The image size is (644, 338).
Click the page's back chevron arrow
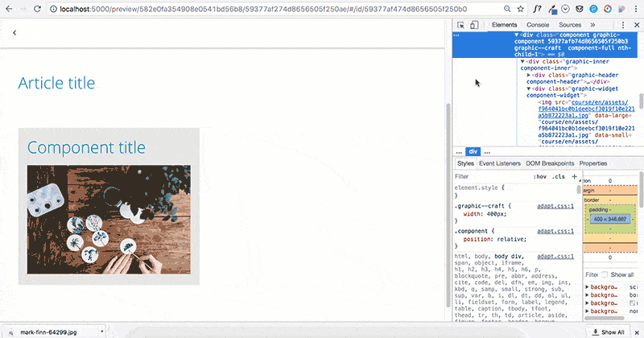pyautogui.click(x=14, y=32)
